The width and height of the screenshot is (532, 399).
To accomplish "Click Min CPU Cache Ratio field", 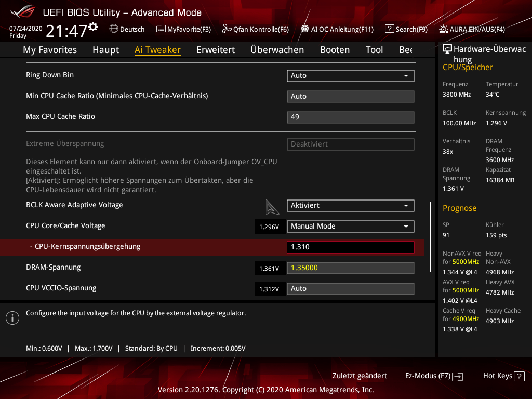I will 351,96.
